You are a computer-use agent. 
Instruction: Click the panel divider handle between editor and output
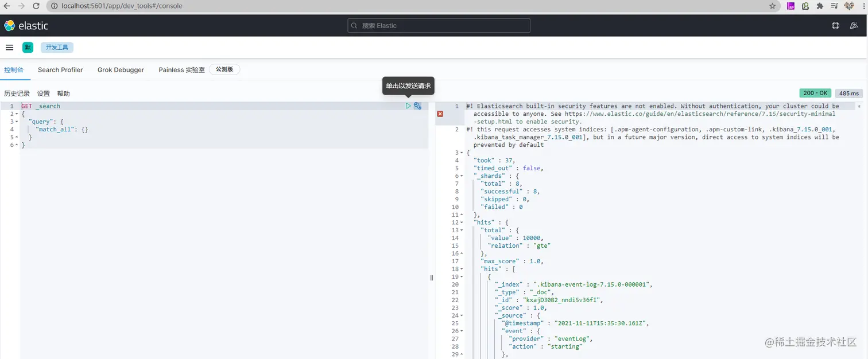(x=432, y=278)
